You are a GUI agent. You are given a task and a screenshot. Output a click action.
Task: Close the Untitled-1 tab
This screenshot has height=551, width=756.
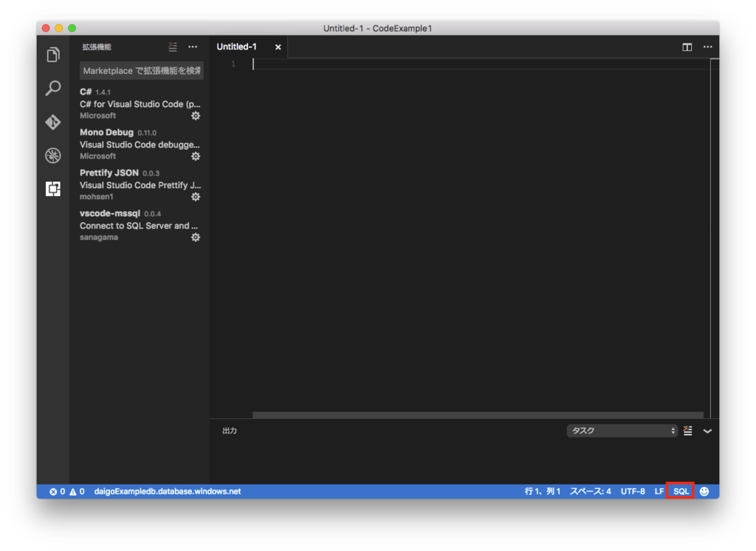(x=278, y=47)
